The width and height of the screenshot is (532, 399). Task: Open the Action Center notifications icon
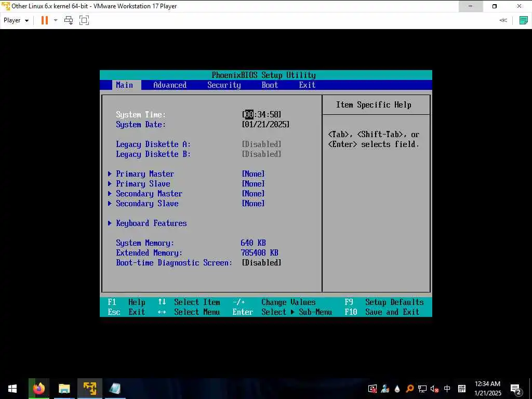tap(516, 389)
